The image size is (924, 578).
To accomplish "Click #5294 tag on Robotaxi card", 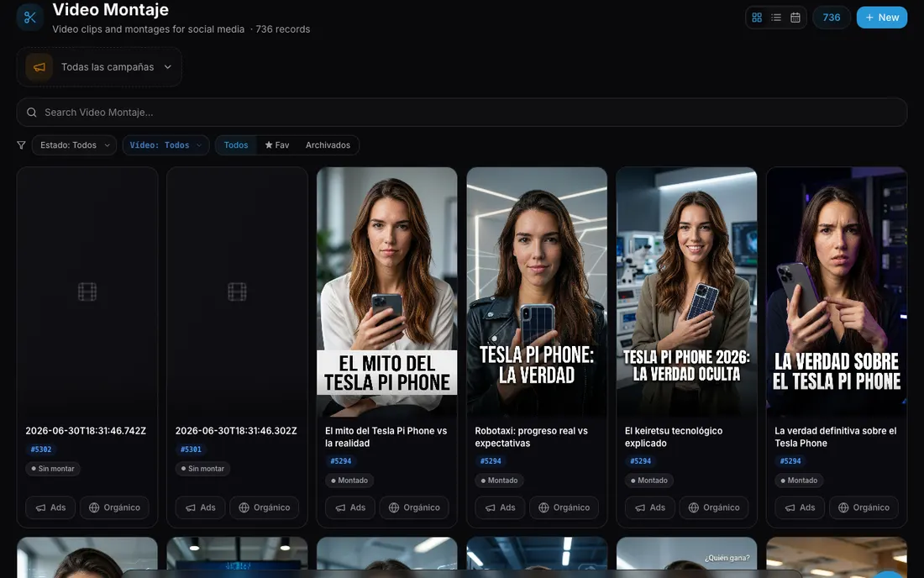I will 491,461.
